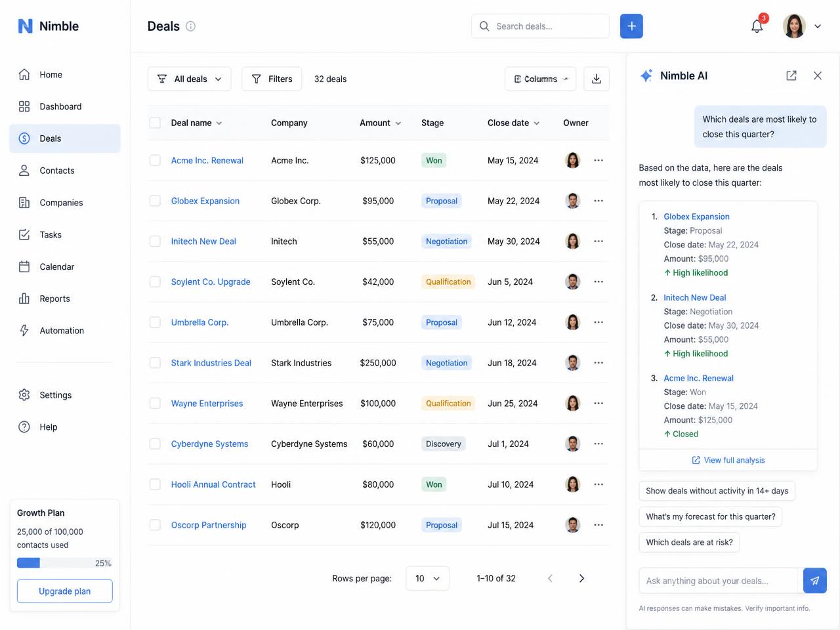Open Companies in the sidebar
This screenshot has width=840, height=630.
(64, 203)
